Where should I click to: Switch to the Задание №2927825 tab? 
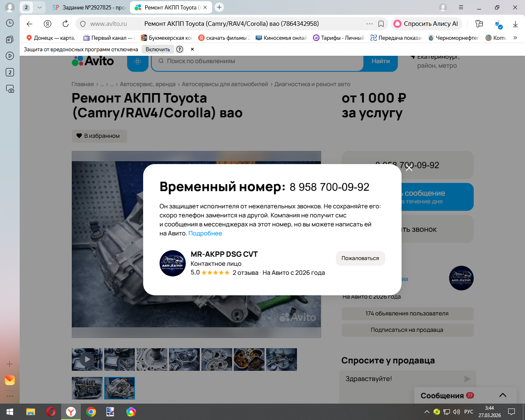tap(89, 7)
